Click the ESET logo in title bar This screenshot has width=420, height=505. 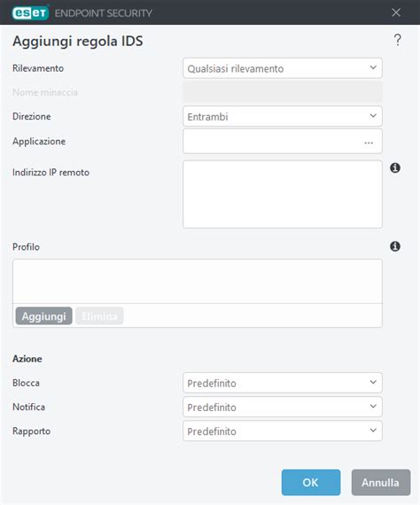point(30,13)
